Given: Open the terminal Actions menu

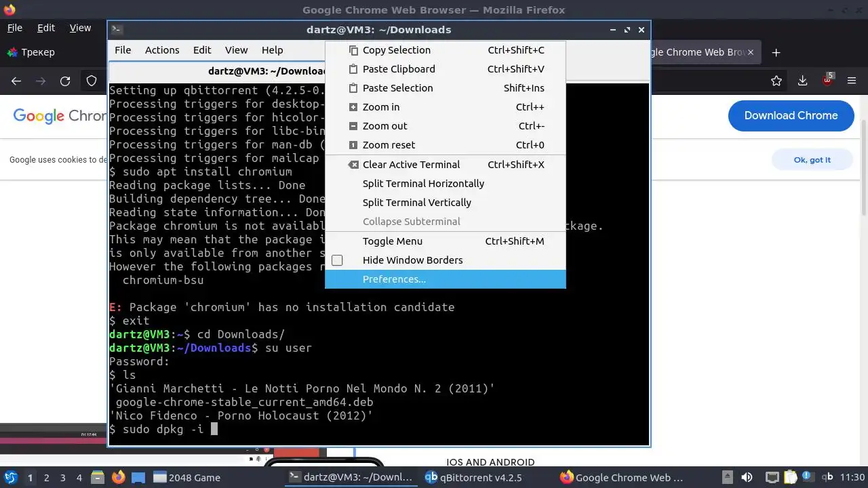Looking at the screenshot, I should [x=162, y=50].
